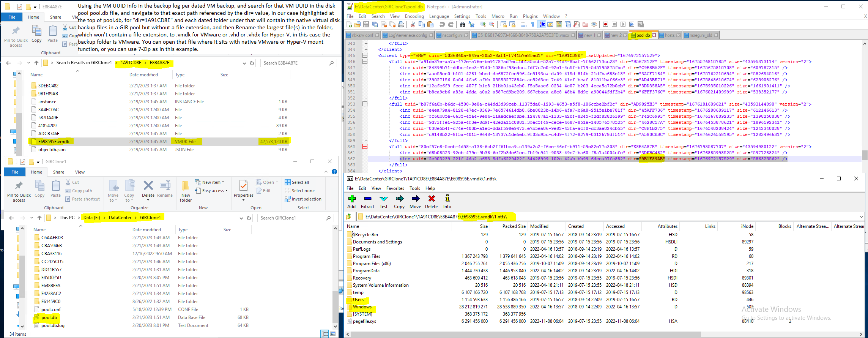
Task: Click Run macro multiple times icon
Action: pyautogui.click(x=632, y=24)
